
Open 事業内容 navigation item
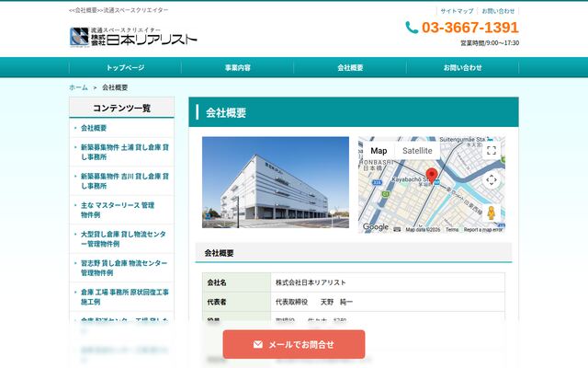tap(238, 67)
